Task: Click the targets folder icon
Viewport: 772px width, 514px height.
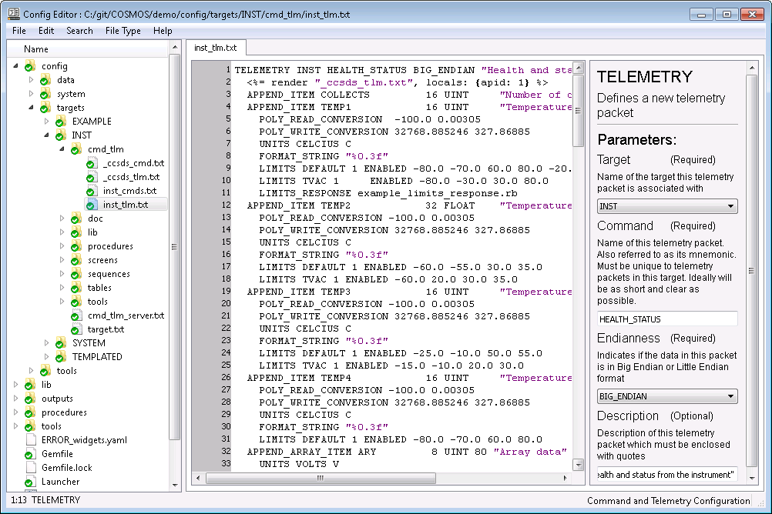Action: point(45,107)
